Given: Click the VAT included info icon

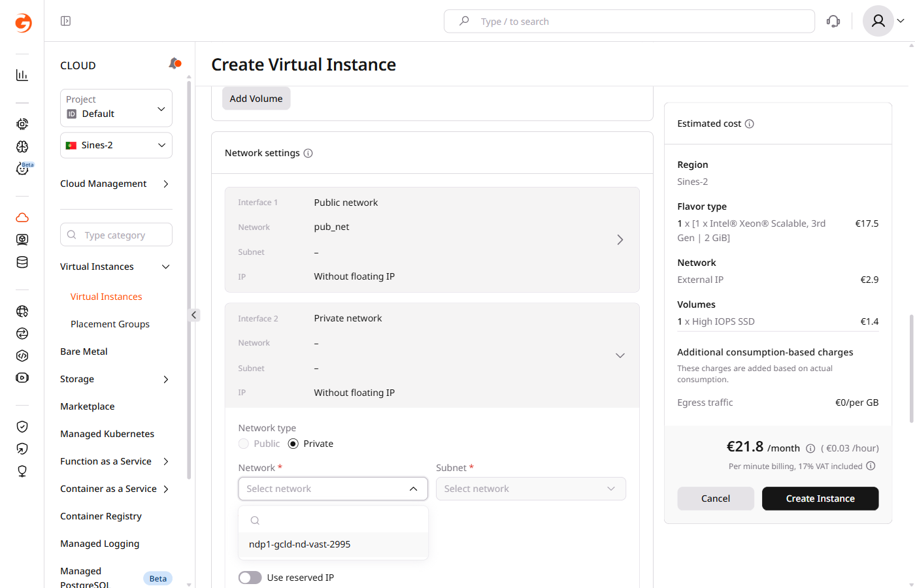Looking at the screenshot, I should point(871,466).
